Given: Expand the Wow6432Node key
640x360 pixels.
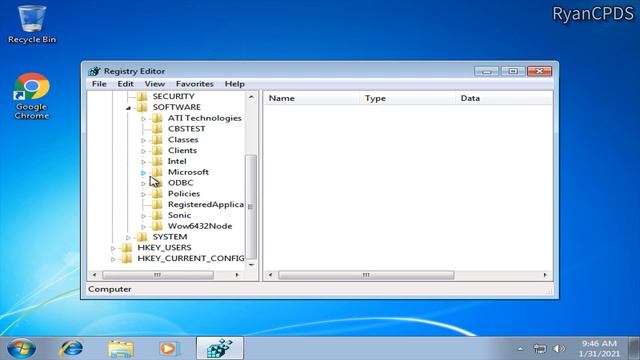Looking at the screenshot, I should (x=143, y=227).
